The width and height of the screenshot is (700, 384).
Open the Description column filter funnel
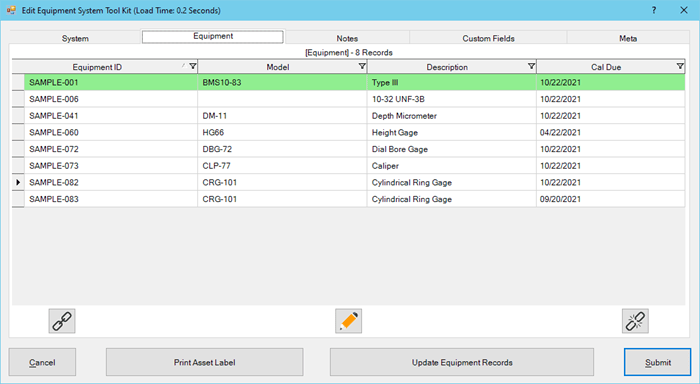531,67
